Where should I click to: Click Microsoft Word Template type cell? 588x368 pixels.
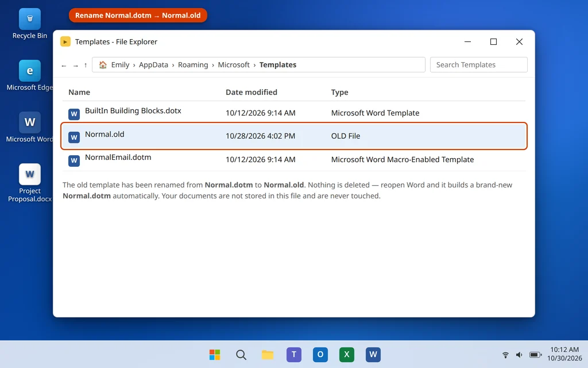pyautogui.click(x=375, y=113)
